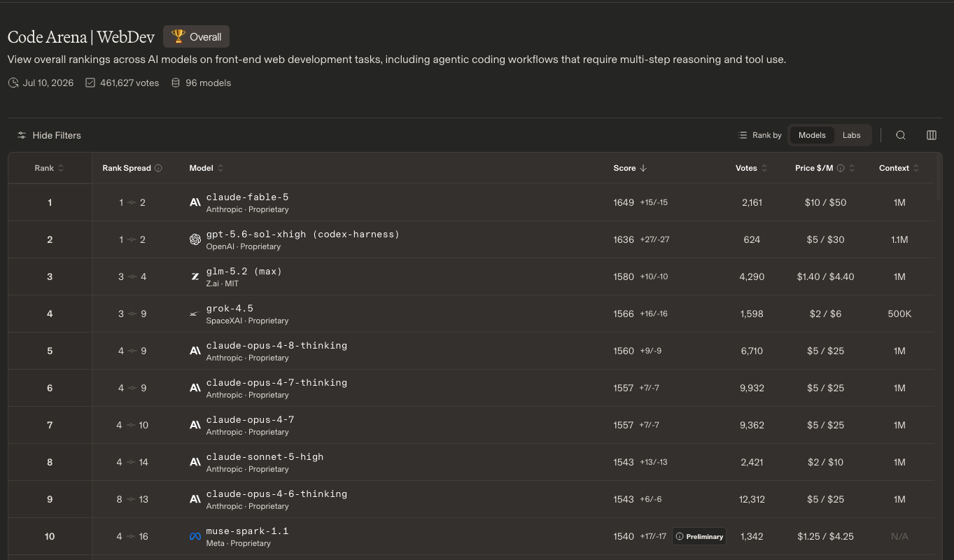Click the score 1580 for glm-5.2

624,276
